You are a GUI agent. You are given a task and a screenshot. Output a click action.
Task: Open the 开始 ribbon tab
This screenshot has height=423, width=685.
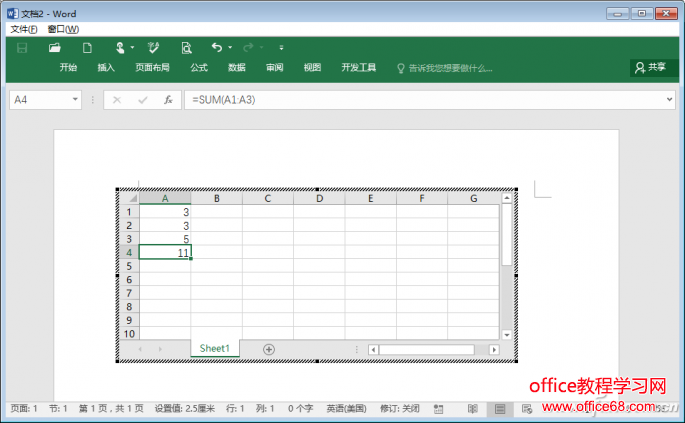click(x=68, y=67)
